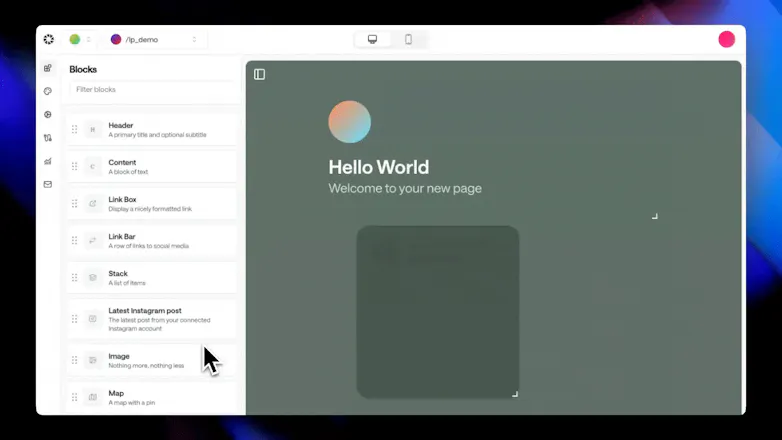Toggle the canvas sidebar panel icon

(259, 74)
